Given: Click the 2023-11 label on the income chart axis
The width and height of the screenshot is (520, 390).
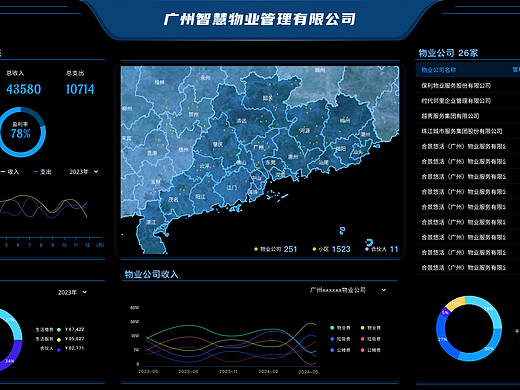Looking at the screenshot, I should [228, 371].
